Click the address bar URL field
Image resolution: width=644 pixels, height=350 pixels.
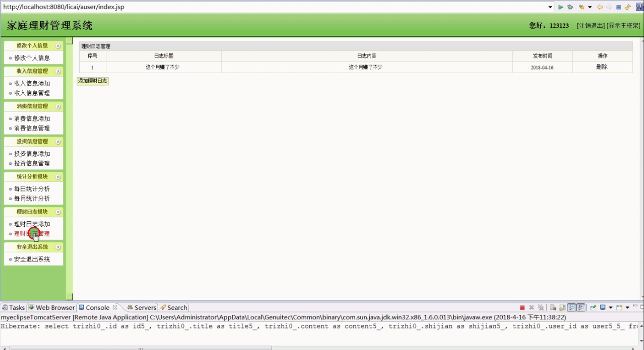pos(274,7)
